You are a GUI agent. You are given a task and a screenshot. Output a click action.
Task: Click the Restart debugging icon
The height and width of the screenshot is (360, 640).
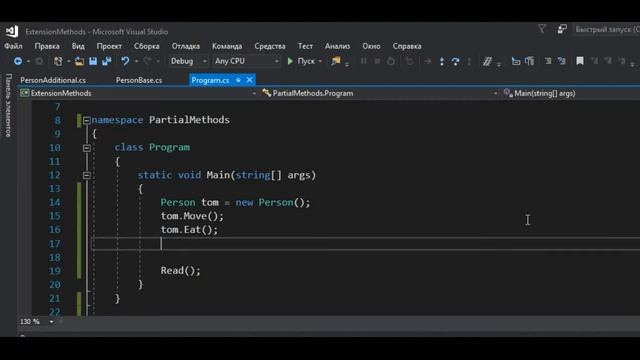391,61
